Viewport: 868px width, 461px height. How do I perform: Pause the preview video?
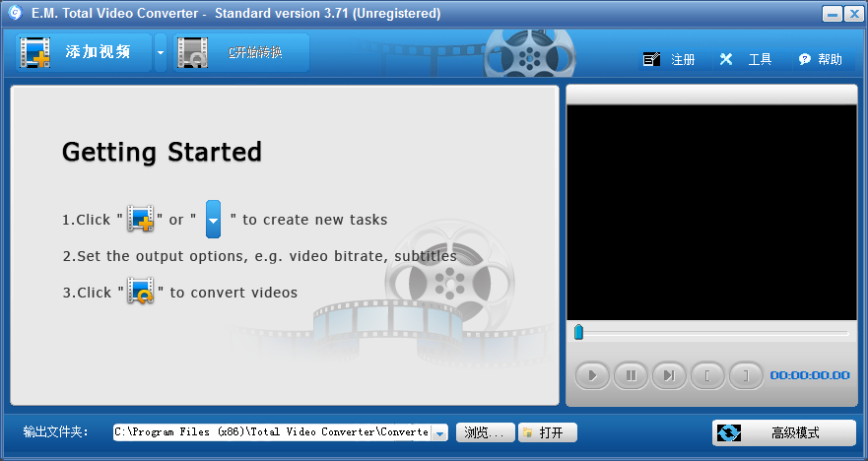[x=631, y=375]
